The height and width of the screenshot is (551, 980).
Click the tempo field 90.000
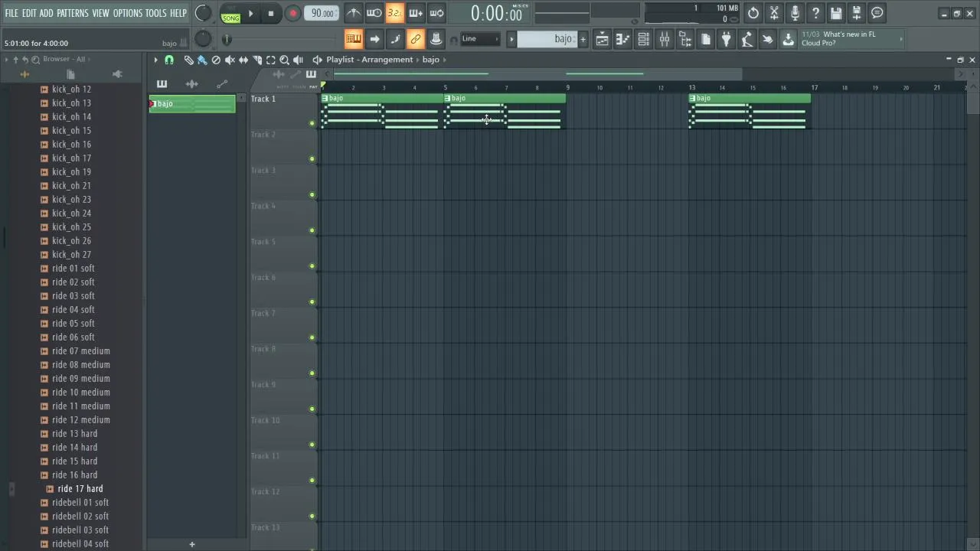(x=322, y=13)
